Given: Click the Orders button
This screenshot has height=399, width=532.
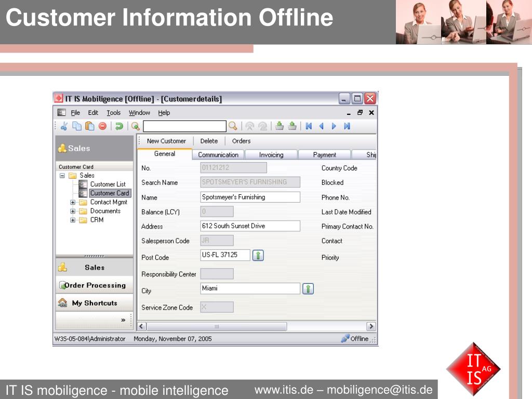Looking at the screenshot, I should (x=241, y=141).
